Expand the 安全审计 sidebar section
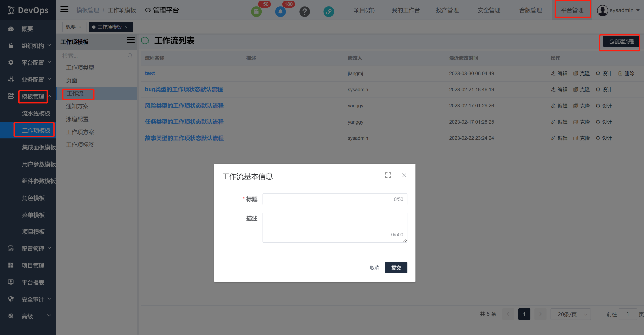This screenshot has height=335, width=644. (x=32, y=299)
